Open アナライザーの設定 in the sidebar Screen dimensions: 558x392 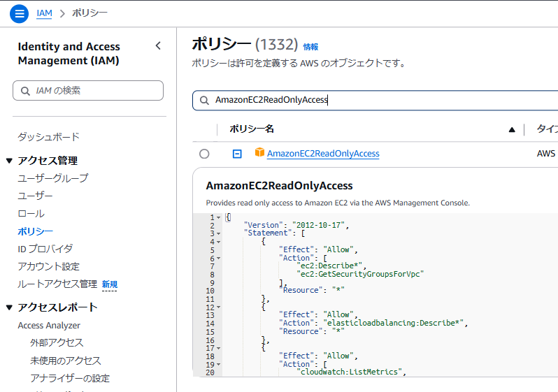click(x=70, y=378)
